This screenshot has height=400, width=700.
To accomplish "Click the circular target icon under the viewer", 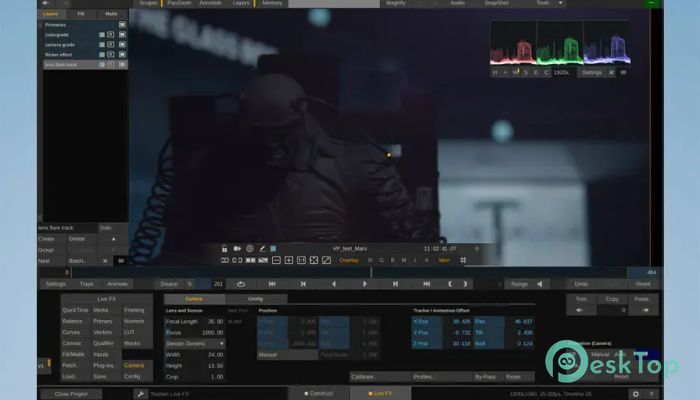I will (250, 249).
